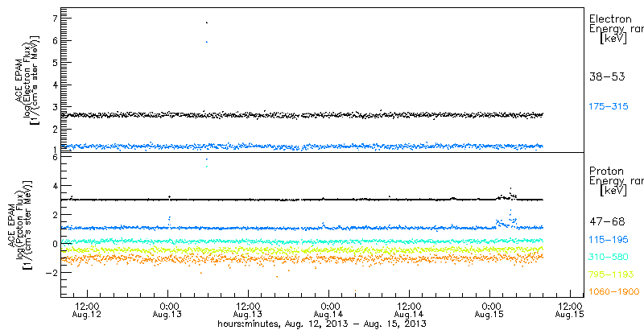Select the 47-68 proton energy legend label
Image resolution: width=644 pixels, height=330 pixels.
(607, 222)
